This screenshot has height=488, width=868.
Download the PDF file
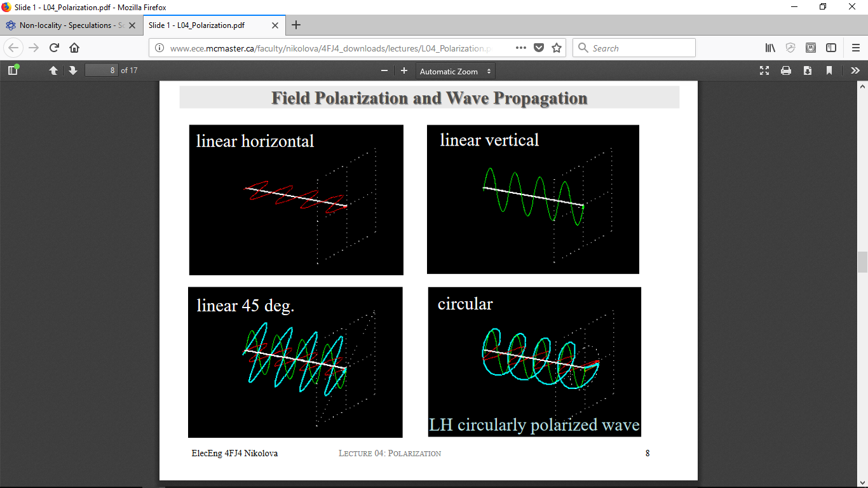point(808,71)
